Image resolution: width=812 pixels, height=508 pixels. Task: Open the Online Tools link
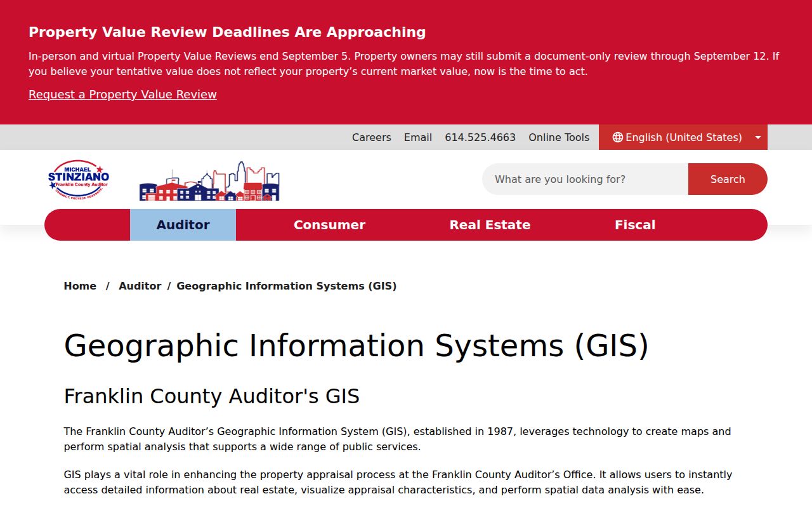point(559,137)
